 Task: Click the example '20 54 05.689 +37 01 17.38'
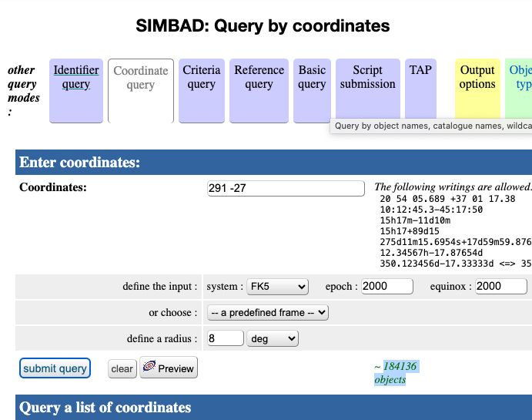(447, 199)
